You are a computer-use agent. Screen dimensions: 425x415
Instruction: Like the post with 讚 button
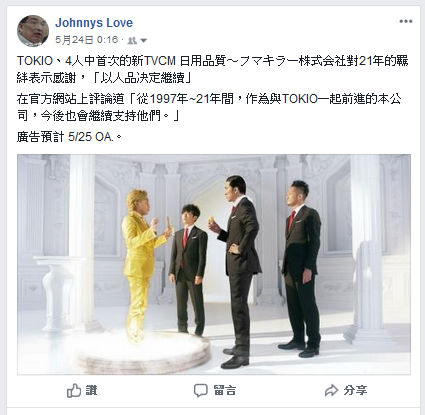82,390
